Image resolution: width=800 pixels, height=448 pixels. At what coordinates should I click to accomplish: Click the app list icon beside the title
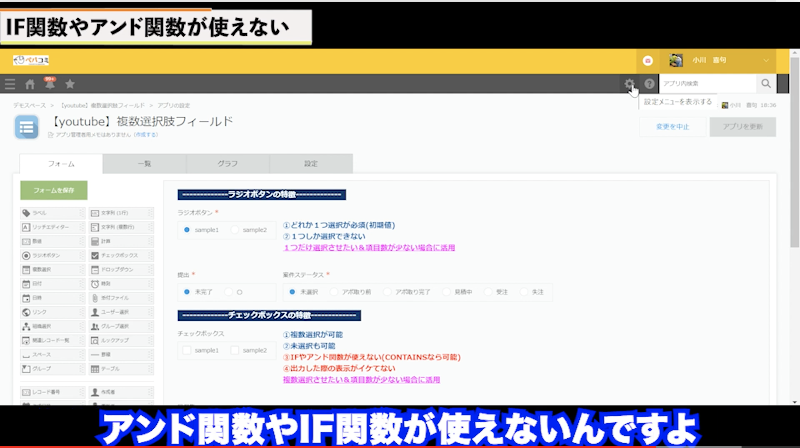click(x=28, y=128)
